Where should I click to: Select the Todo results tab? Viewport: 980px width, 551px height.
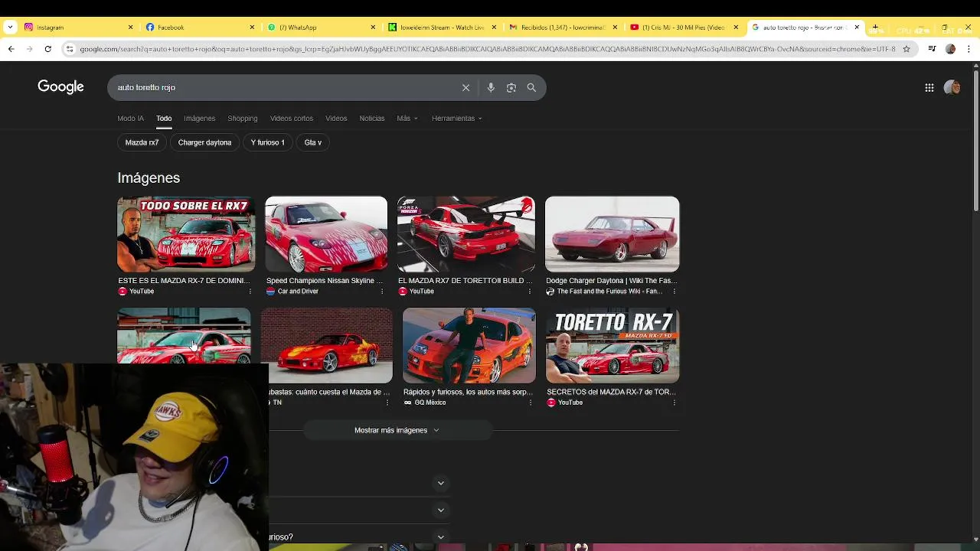tap(164, 119)
